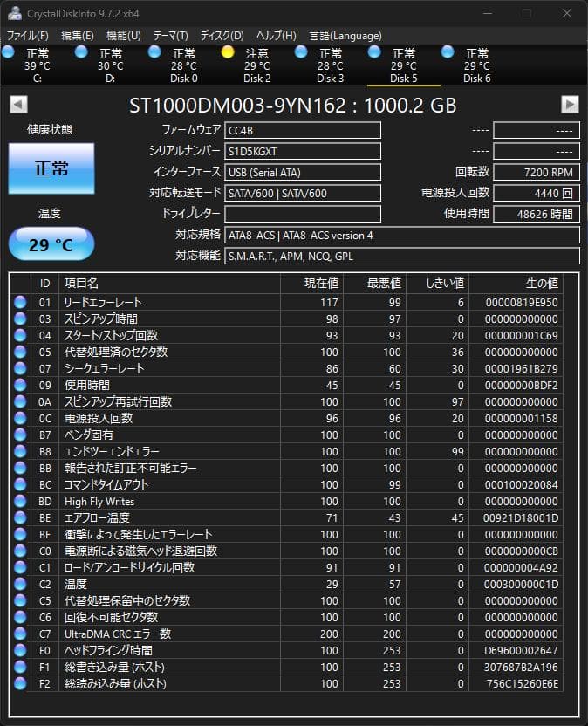Open the 言語(Language) menu
Screen dimensions: 588x726
[x=345, y=36]
